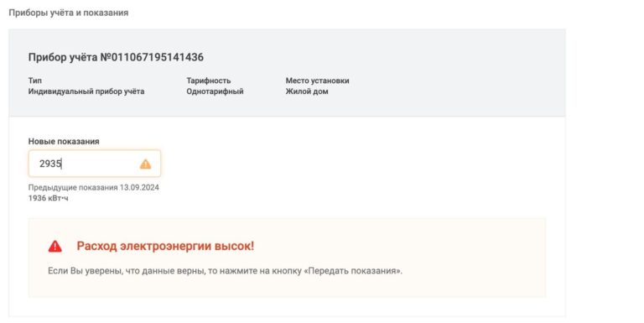The width and height of the screenshot is (644, 323).
Task: Click the gray meter info header panel
Action: pyautogui.click(x=287, y=73)
